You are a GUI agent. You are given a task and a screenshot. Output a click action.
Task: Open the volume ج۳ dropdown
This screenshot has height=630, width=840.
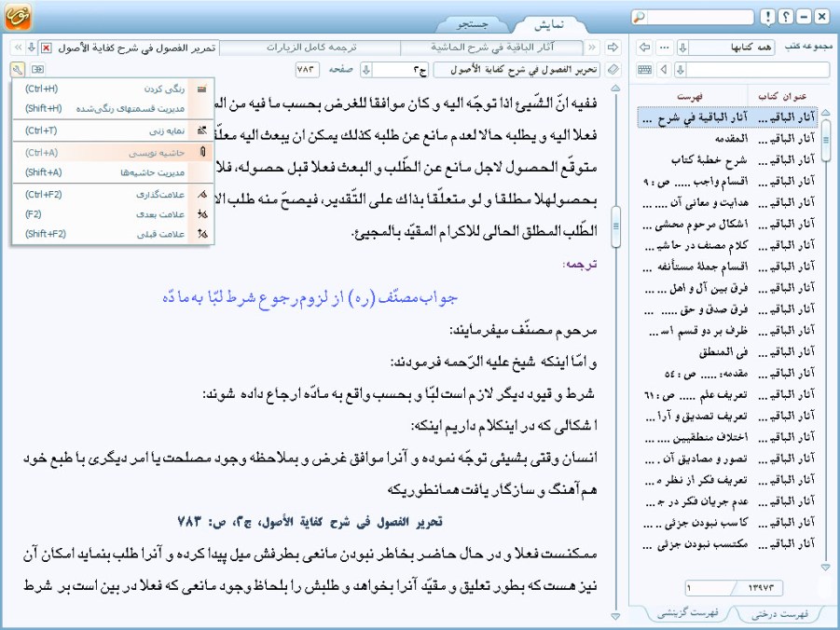tap(366, 70)
